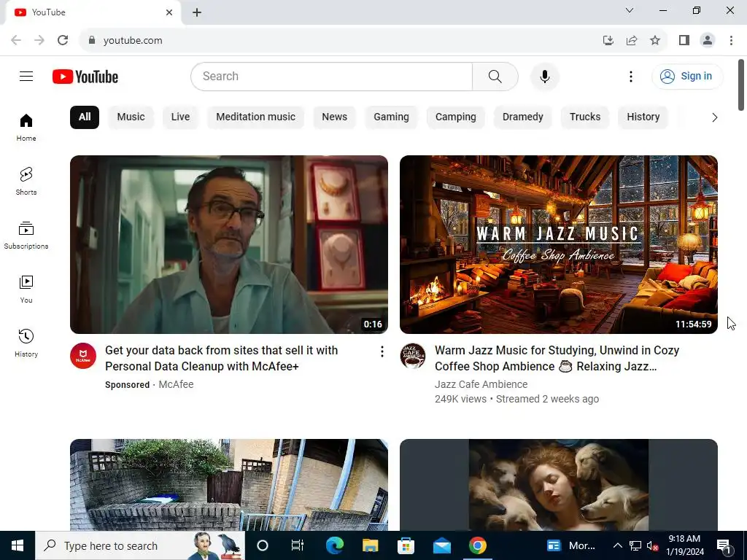Open the Windows Start menu
The height and width of the screenshot is (560, 747).
pyautogui.click(x=18, y=545)
